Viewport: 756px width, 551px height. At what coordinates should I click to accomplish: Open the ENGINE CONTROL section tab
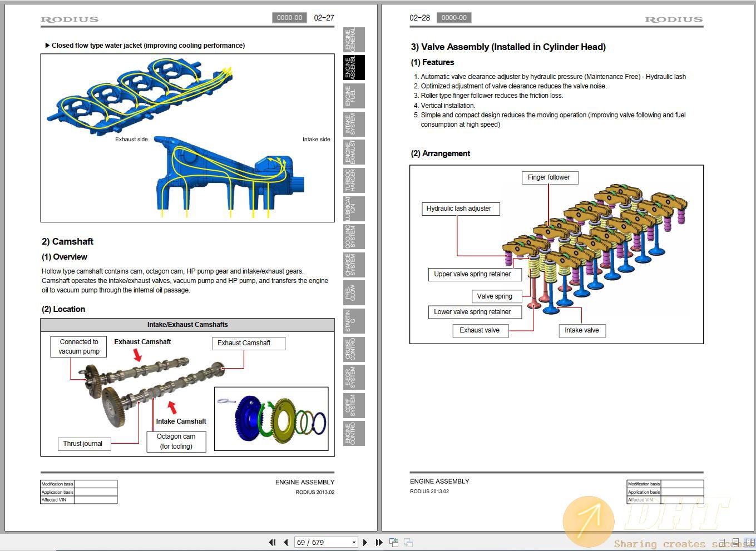pyautogui.click(x=354, y=433)
